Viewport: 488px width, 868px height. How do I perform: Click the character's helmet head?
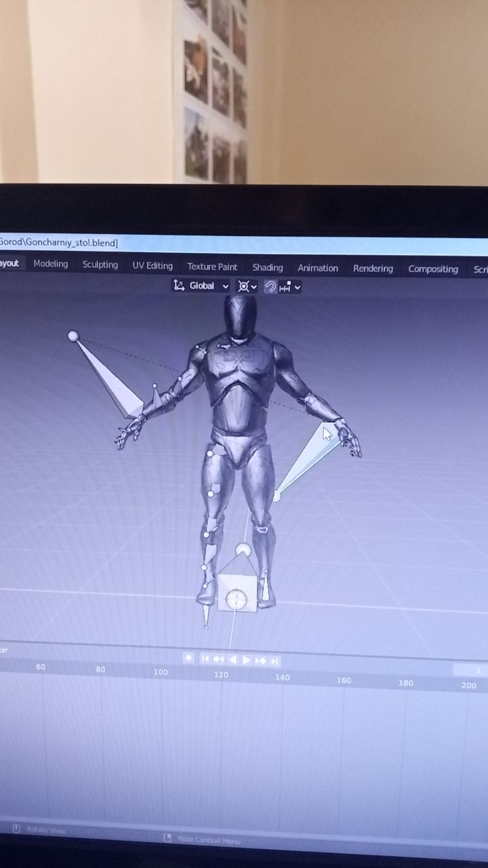(x=241, y=317)
